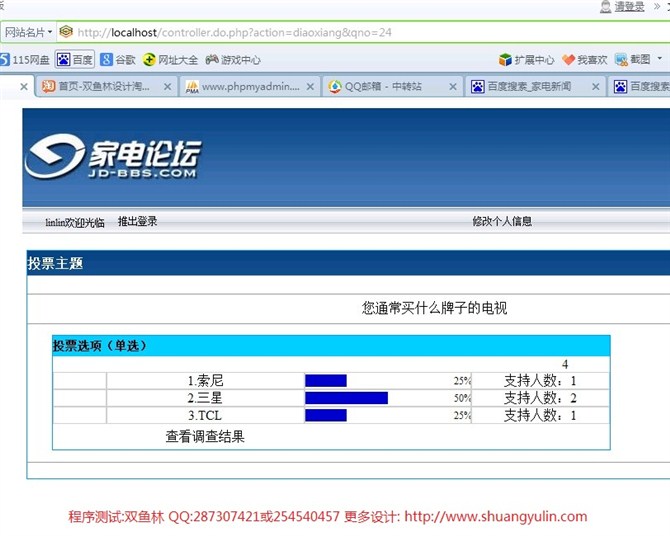
Task: Click the 115网盘 bookmark icon
Action: (6, 60)
